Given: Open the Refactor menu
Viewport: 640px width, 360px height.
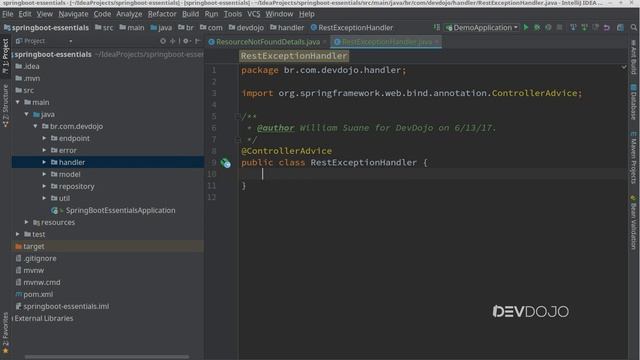Looking at the screenshot, I should (x=162, y=14).
